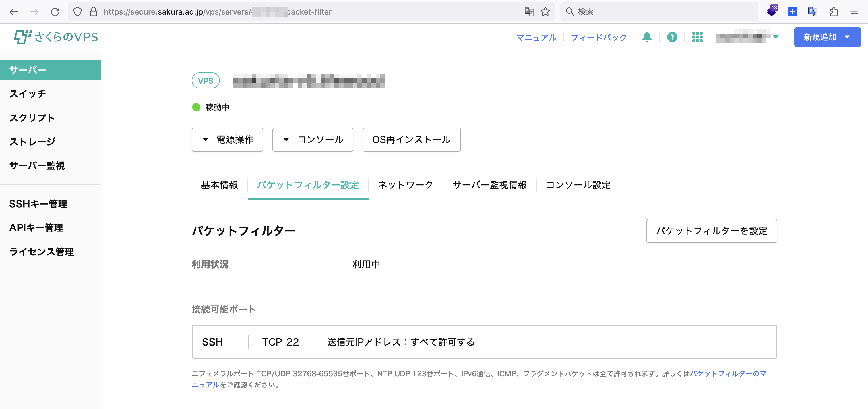Expand the コンソール dropdown
This screenshot has width=868, height=409.
312,140
